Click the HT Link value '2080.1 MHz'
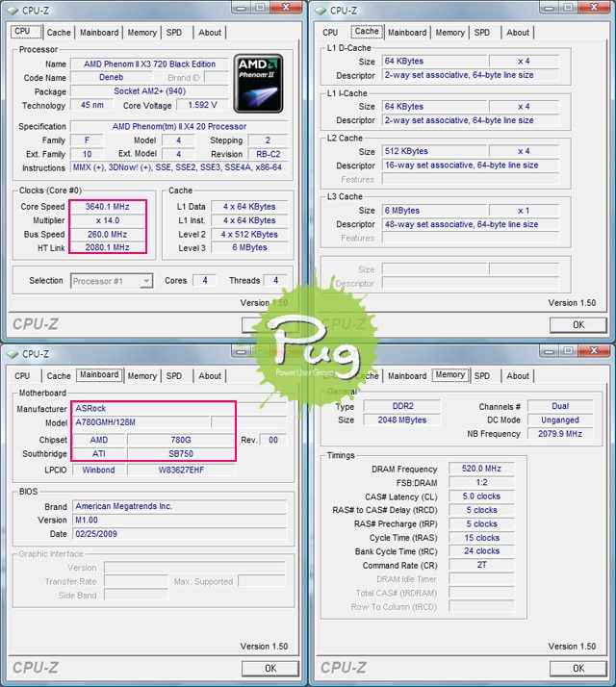The width and height of the screenshot is (616, 687). (108, 247)
